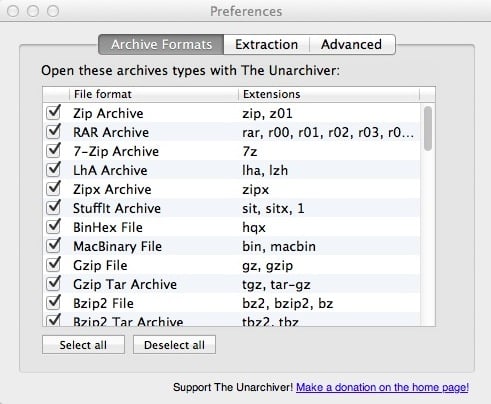
Task: Toggle the BinHex File checkbox
Action: click(53, 227)
